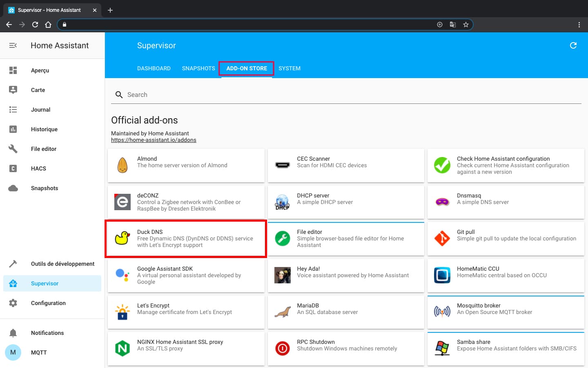
Task: Open the Check Home Assistant configuration title
Action: 503,159
